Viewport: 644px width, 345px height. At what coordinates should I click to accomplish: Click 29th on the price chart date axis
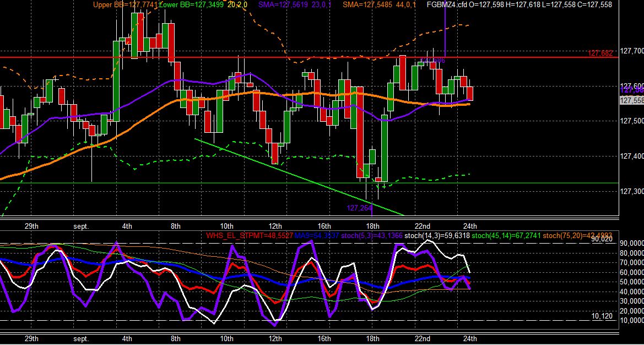pos(31,227)
